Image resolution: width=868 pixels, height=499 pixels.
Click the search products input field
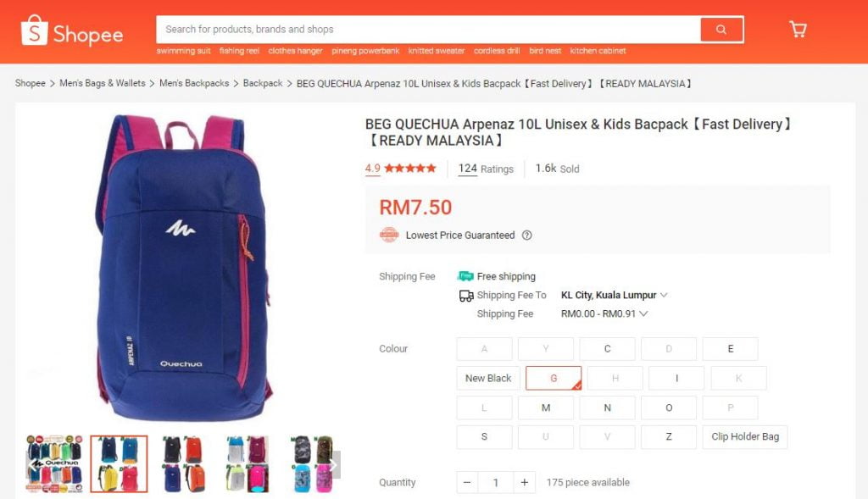click(x=428, y=30)
